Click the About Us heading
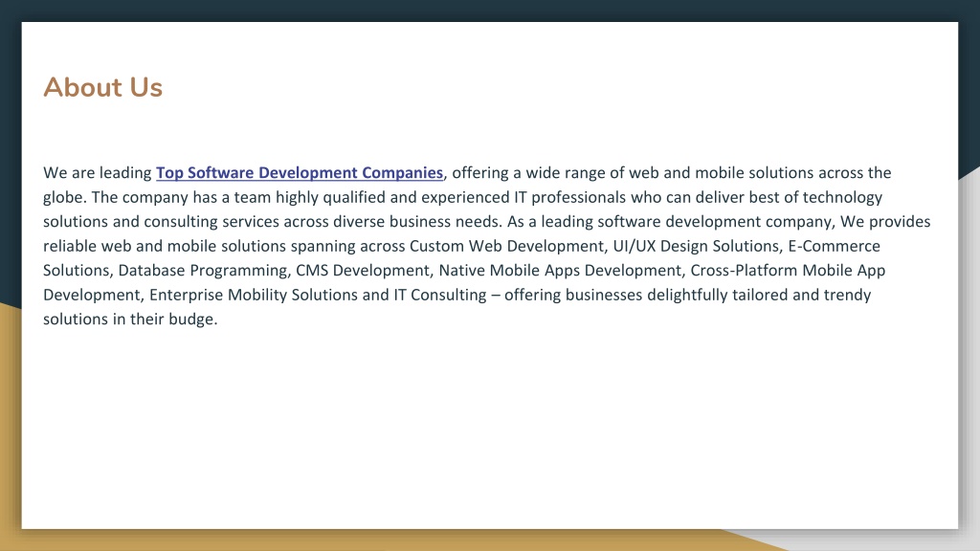This screenshot has height=551, width=980. click(x=103, y=87)
